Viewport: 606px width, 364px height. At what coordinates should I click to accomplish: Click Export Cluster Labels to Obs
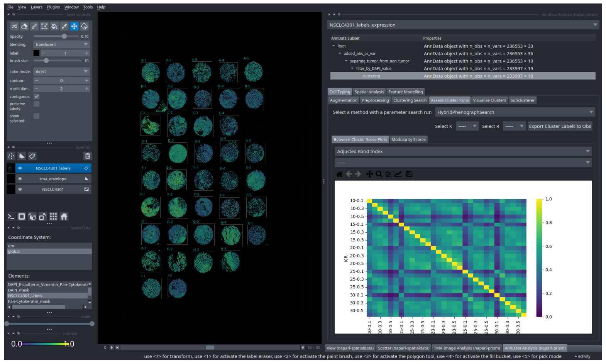(x=560, y=126)
